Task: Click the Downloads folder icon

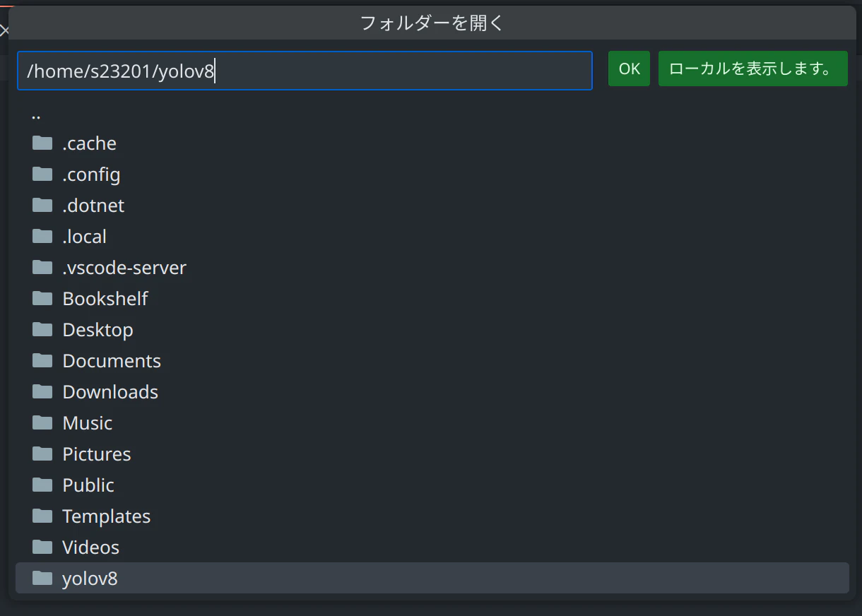Action: (x=42, y=391)
